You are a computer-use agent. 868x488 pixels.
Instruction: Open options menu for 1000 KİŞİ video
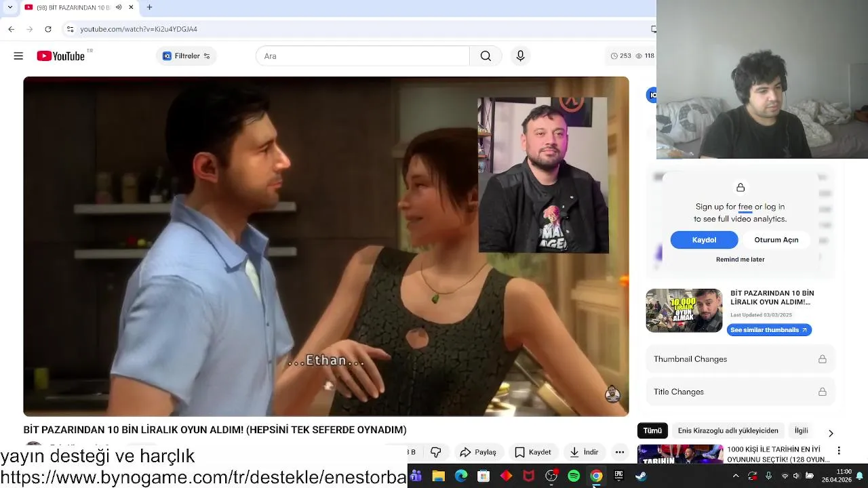[839, 451]
